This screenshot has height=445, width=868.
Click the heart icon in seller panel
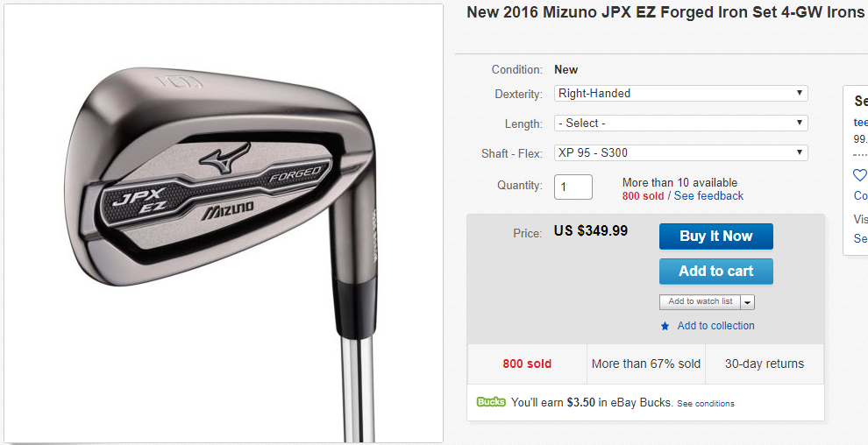click(x=859, y=175)
